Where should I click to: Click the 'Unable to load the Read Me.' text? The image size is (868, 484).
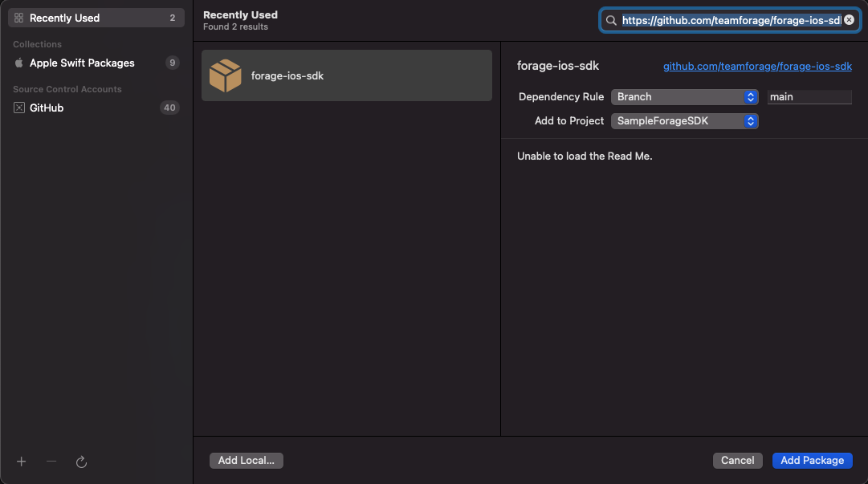tap(585, 156)
